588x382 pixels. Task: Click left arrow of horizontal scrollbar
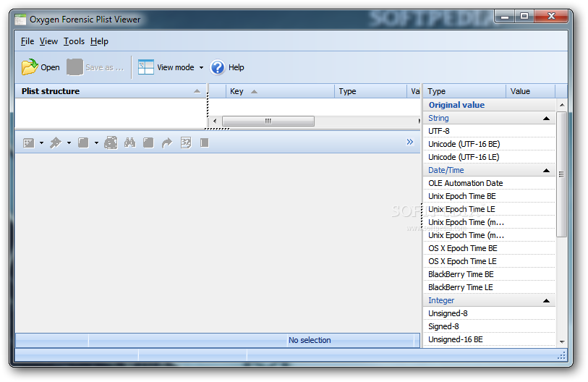215,121
